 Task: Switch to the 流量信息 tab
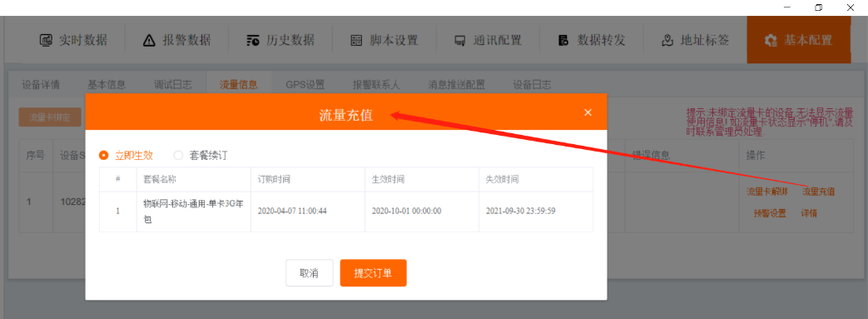239,85
